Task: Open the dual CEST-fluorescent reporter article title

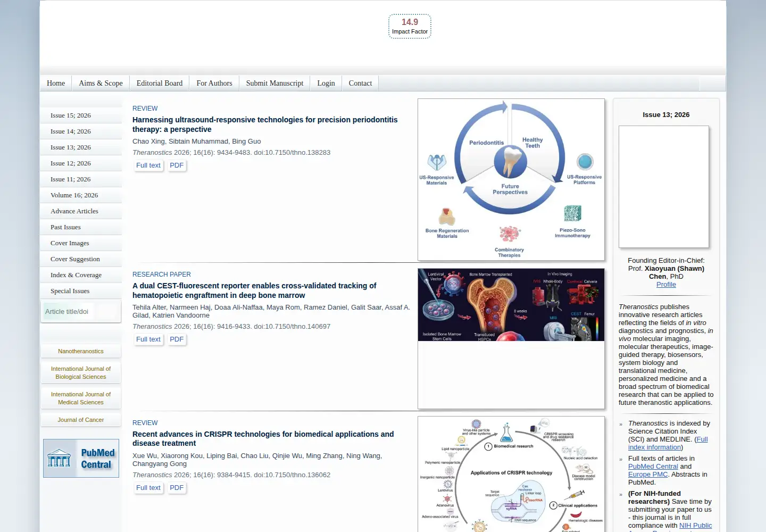Action: 254,290
